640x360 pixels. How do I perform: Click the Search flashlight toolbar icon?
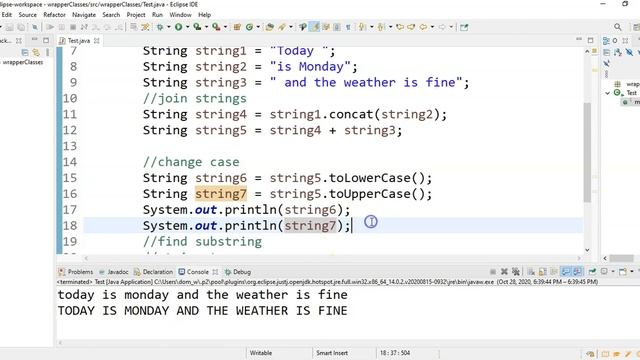pos(302,27)
